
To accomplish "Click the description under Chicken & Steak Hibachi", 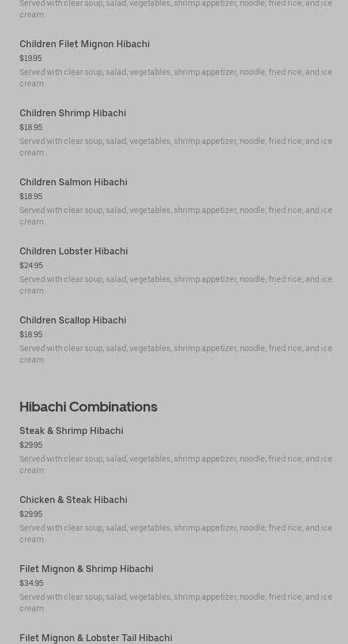I will (176, 534).
